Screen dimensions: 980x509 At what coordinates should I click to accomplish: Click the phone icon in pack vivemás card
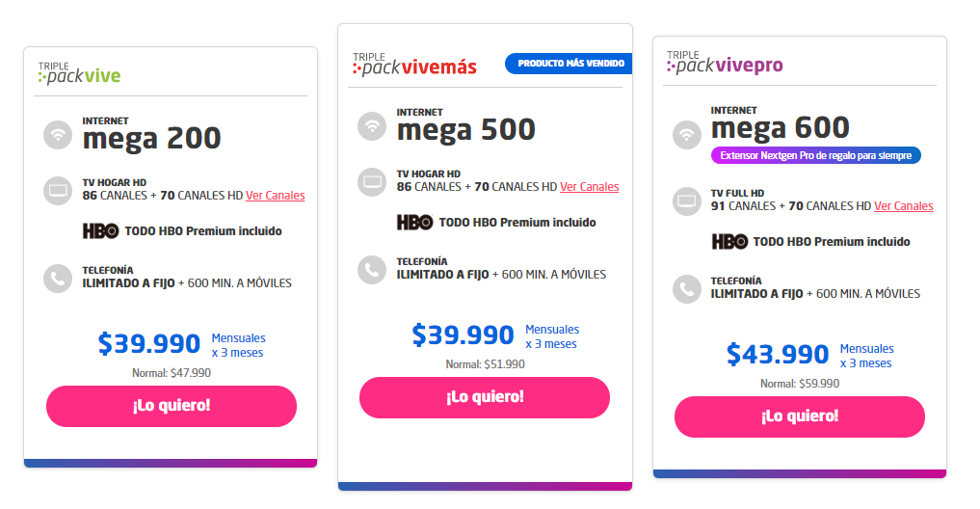pyautogui.click(x=372, y=269)
